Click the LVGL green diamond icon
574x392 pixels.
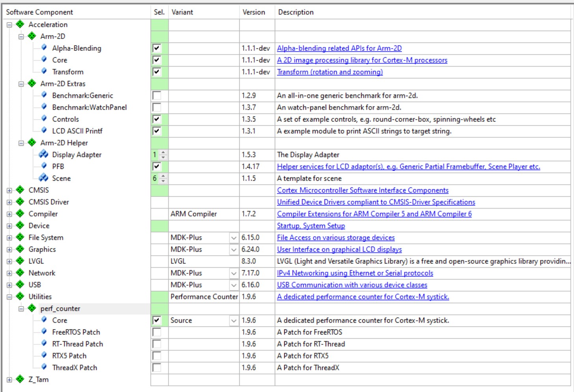click(x=20, y=261)
